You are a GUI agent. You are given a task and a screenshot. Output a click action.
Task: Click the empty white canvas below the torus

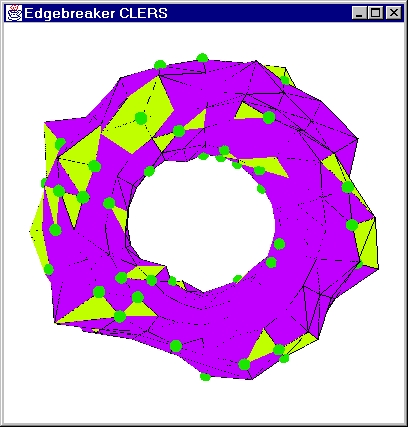[x=204, y=402]
